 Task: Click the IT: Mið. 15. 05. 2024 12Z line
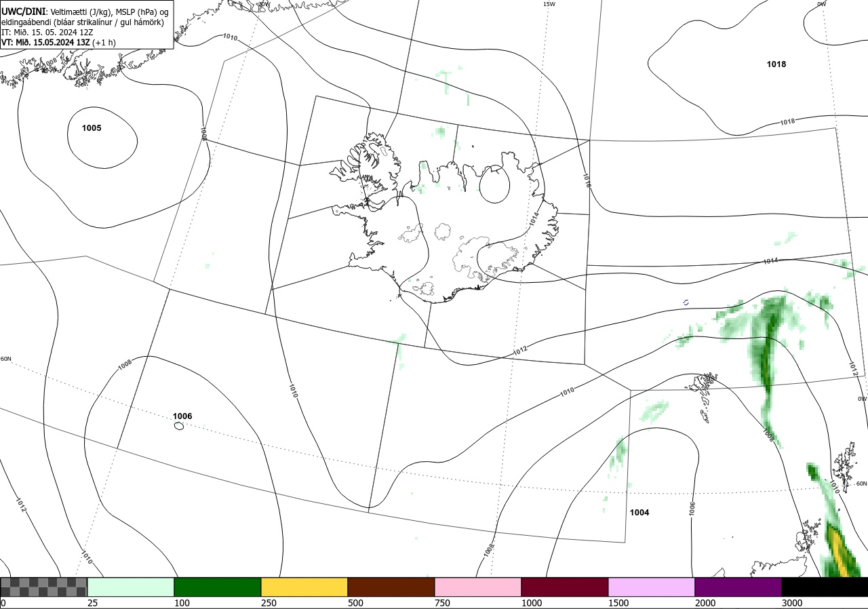coord(49,32)
